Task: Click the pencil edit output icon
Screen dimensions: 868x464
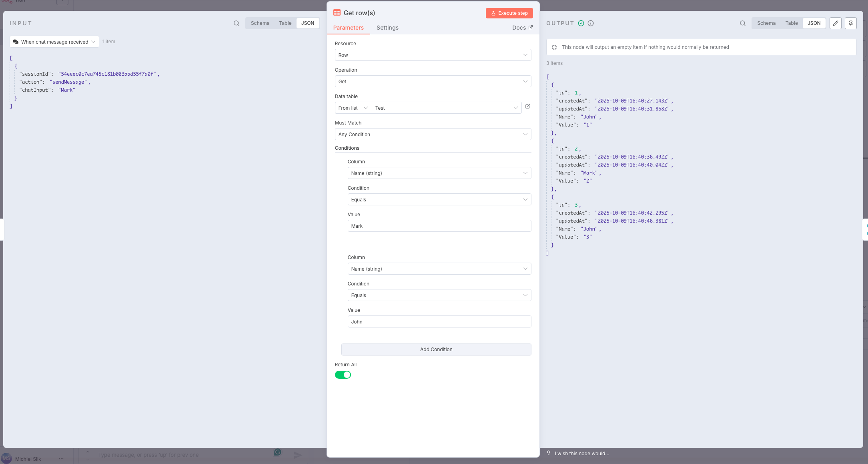Action: (835, 23)
